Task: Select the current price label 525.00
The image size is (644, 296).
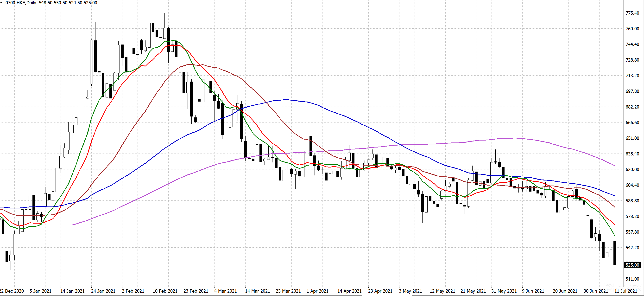Action: (632, 265)
